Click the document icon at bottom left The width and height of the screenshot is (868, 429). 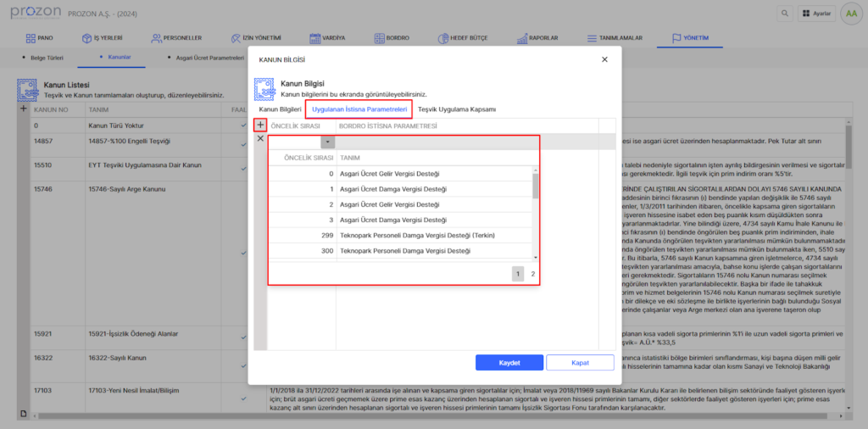pyautogui.click(x=24, y=413)
